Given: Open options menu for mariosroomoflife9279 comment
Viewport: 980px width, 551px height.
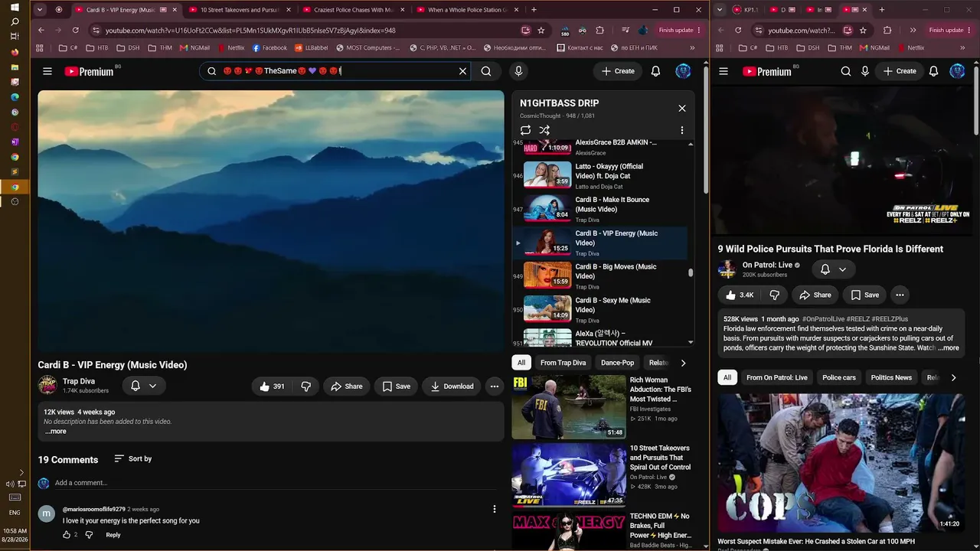Looking at the screenshot, I should (x=495, y=509).
